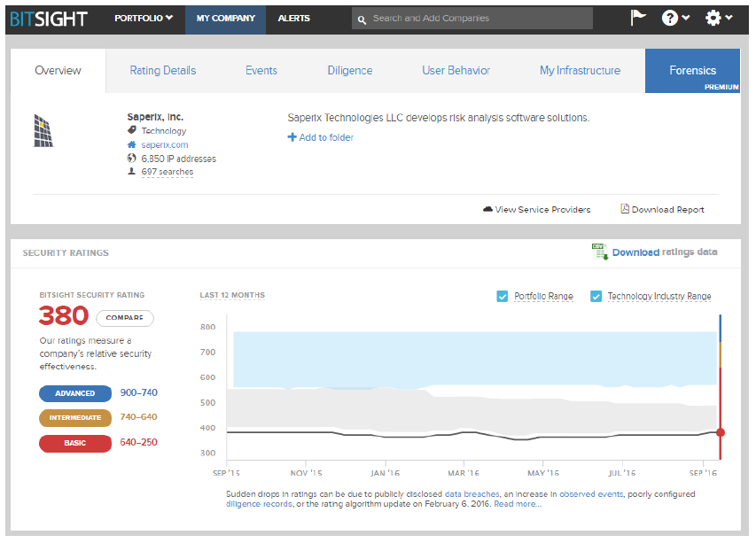
Task: Click the Read more link
Action: tap(518, 504)
